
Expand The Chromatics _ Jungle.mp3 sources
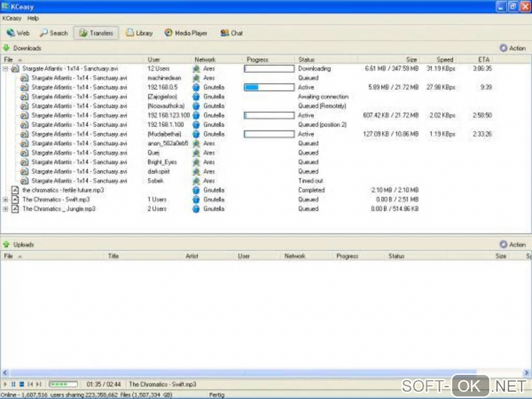tap(5, 209)
